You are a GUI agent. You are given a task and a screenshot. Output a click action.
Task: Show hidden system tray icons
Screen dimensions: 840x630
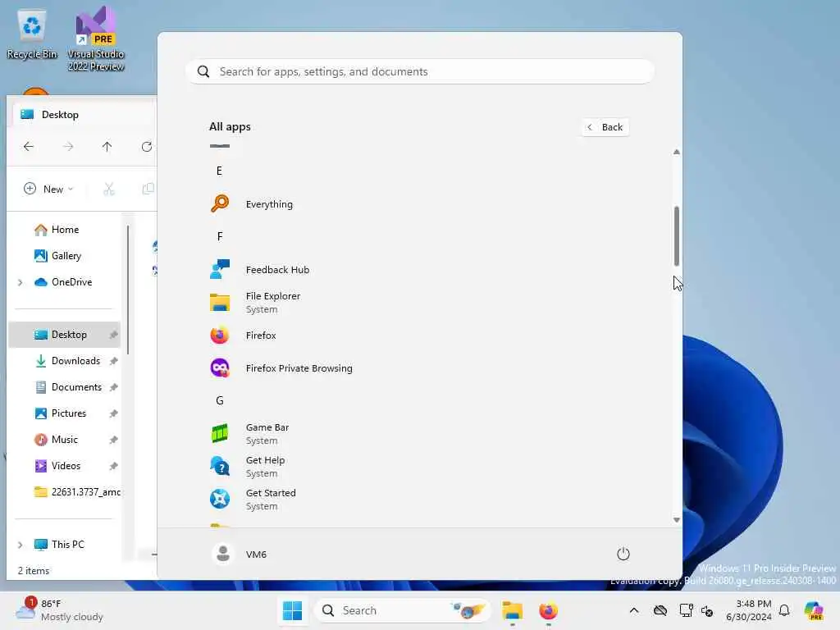[x=634, y=610]
